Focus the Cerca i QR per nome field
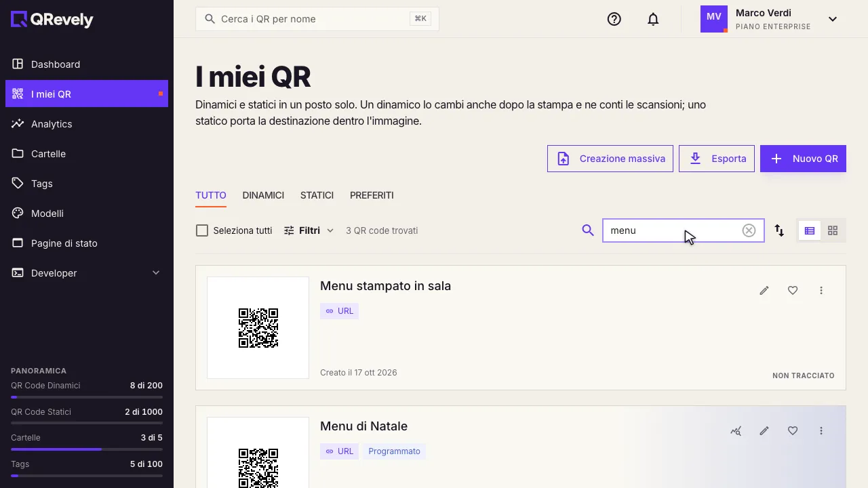The image size is (868, 488). coord(317,19)
